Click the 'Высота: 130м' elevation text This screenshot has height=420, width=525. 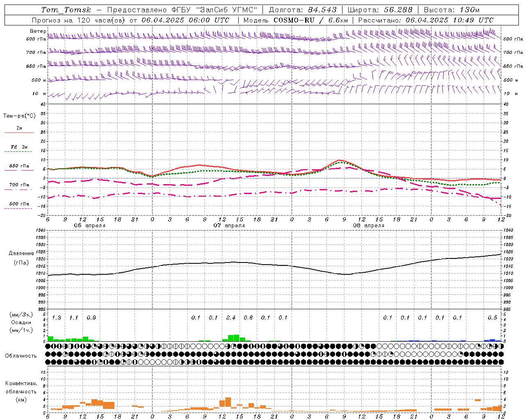point(451,10)
